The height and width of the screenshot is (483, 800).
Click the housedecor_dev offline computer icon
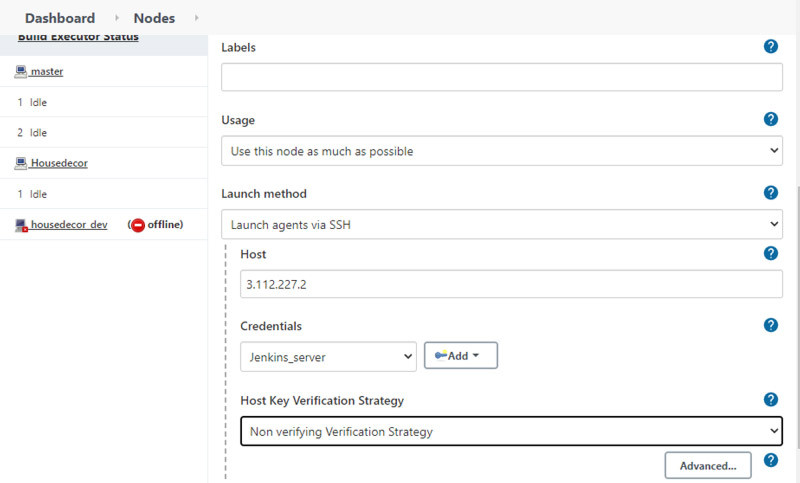[21, 225]
